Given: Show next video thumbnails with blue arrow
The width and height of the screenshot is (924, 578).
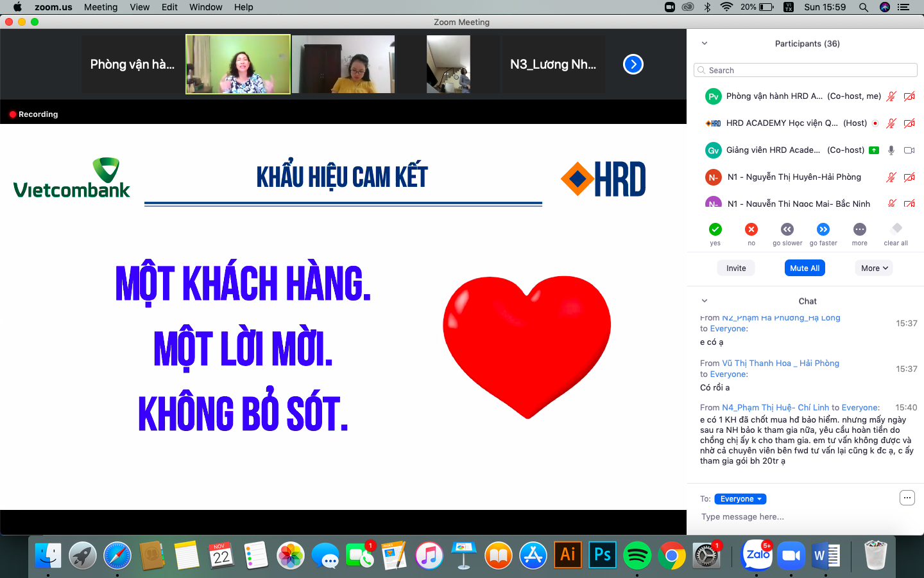Looking at the screenshot, I should [x=633, y=64].
